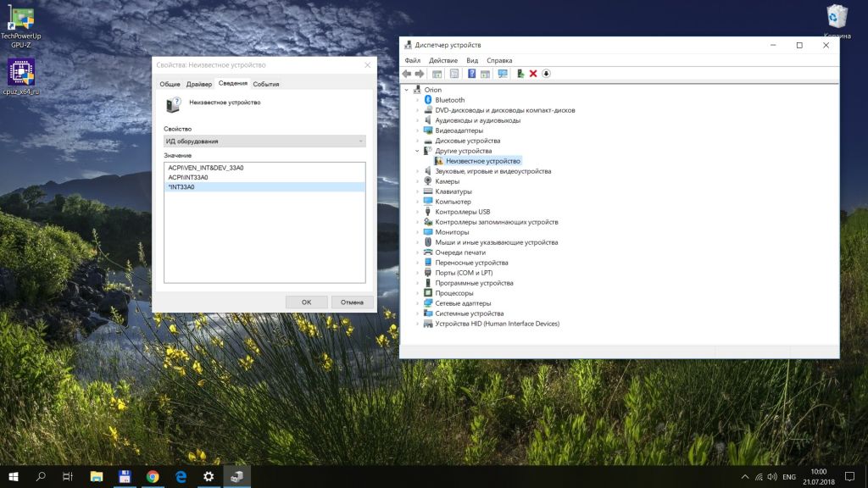Click the warning icon of Неизвестное устройство
This screenshot has width=868, height=488.
[x=438, y=160]
